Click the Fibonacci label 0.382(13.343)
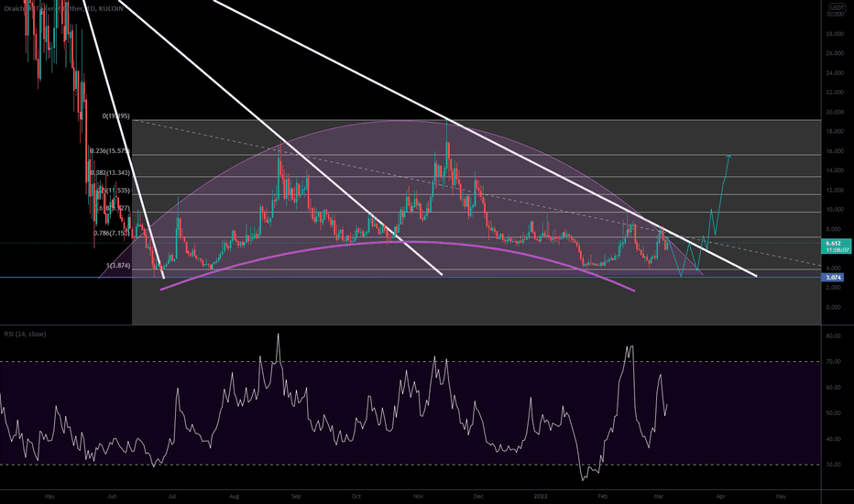The image size is (854, 504). 110,172
